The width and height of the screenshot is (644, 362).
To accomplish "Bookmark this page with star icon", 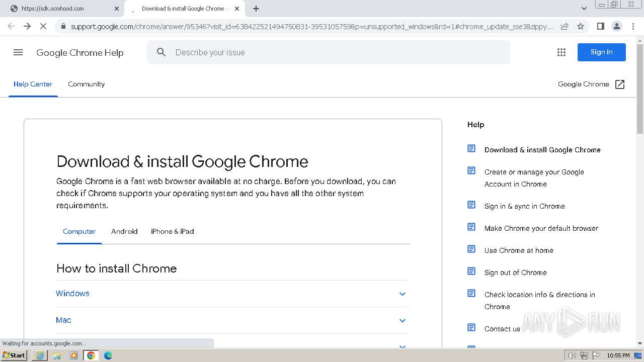I will (581, 26).
